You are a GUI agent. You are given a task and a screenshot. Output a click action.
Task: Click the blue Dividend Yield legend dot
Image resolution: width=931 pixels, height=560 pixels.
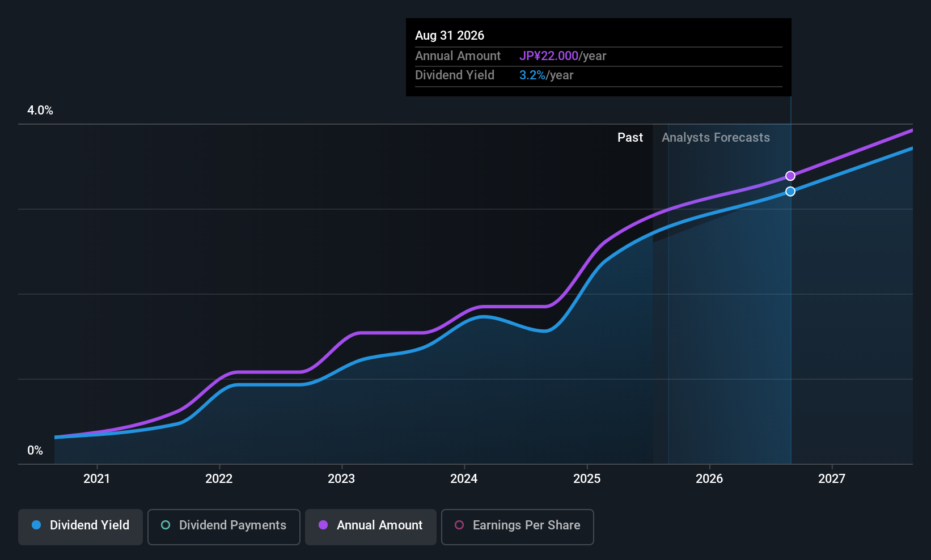[36, 525]
